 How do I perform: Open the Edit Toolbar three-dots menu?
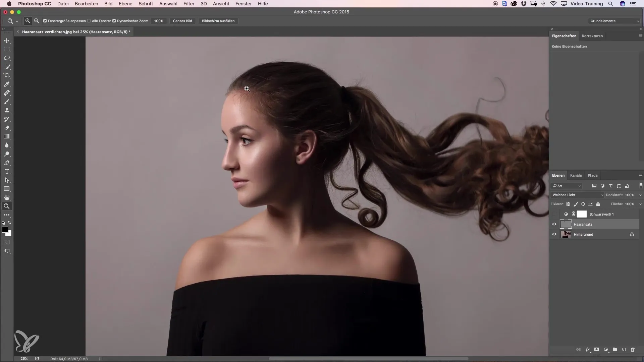coord(7,215)
